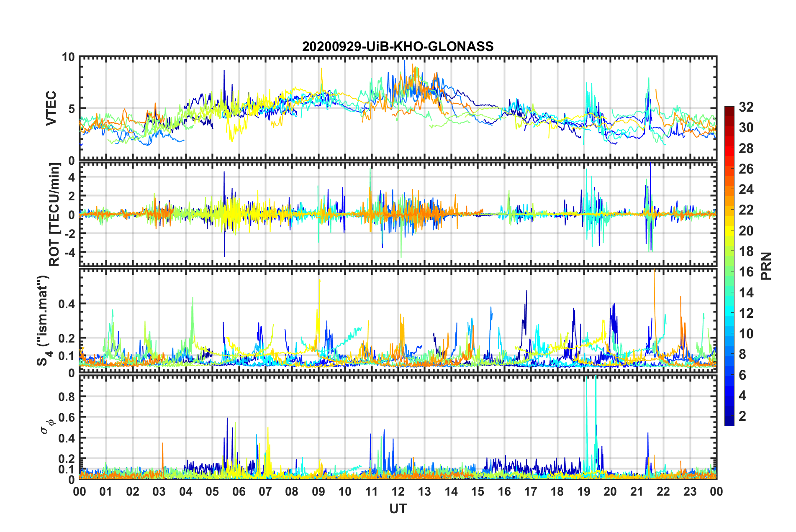Click x-axis tick label 06
Screen dimensions: 796x532
click(239, 491)
